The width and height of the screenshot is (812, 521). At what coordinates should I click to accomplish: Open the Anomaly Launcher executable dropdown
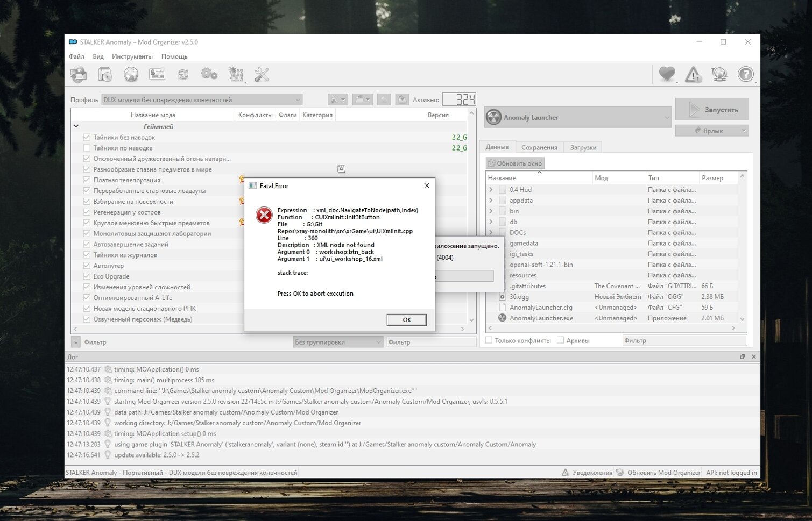click(x=578, y=117)
